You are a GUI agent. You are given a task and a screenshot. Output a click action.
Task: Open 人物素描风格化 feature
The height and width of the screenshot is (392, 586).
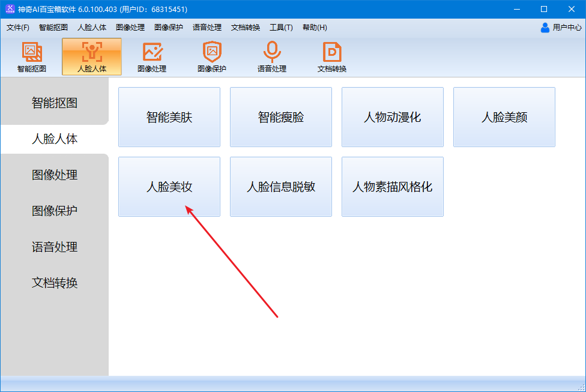(393, 187)
